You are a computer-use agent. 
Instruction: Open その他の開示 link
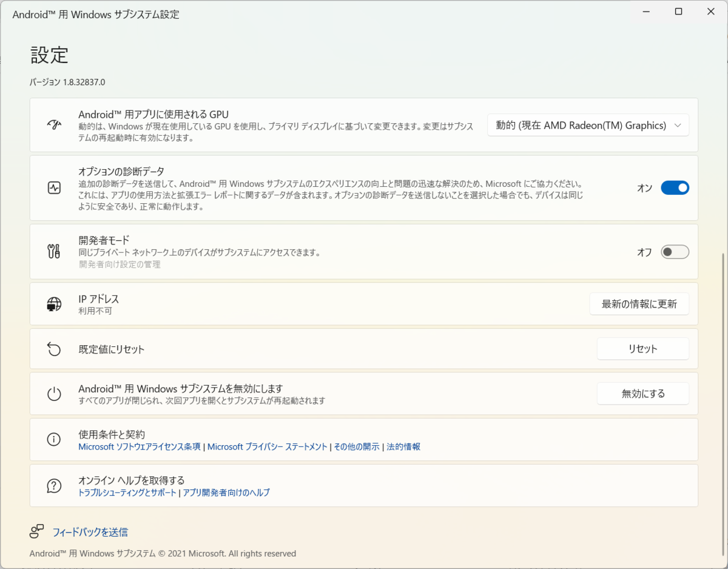[x=357, y=446]
